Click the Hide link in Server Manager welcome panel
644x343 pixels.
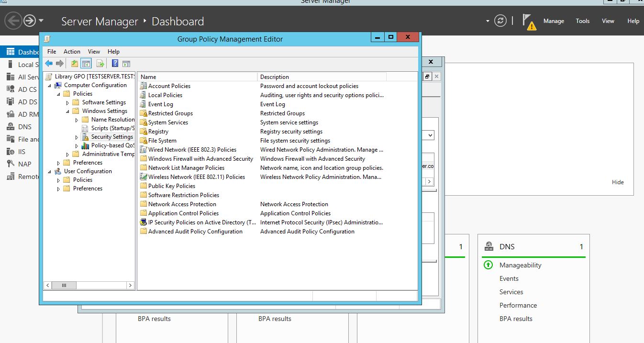(x=618, y=182)
